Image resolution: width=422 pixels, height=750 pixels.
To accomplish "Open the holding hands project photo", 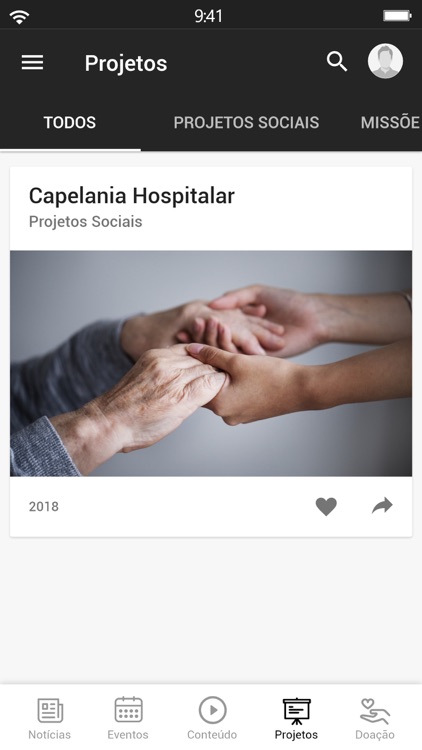I will coord(211,363).
